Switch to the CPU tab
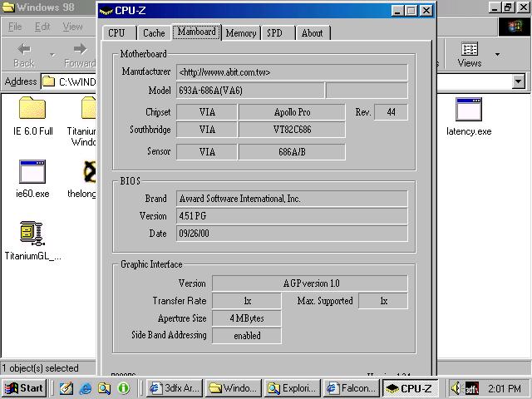This screenshot has height=399, width=532. click(117, 33)
